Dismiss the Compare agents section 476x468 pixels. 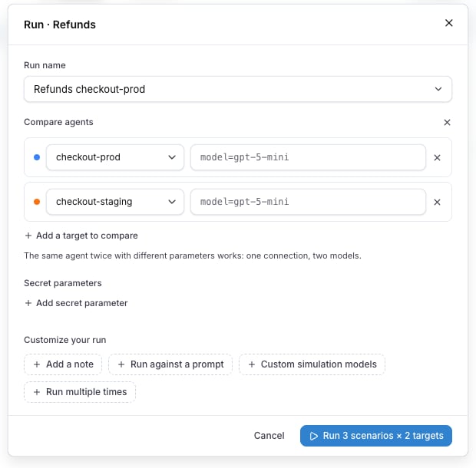[447, 122]
